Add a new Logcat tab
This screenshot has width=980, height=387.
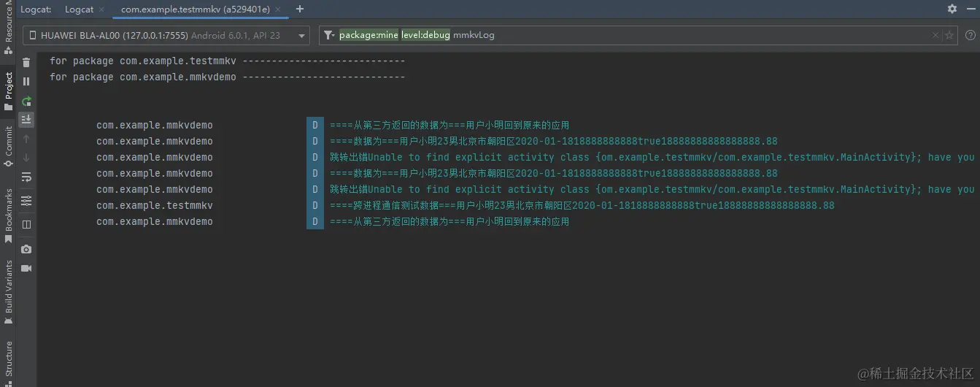(x=299, y=9)
